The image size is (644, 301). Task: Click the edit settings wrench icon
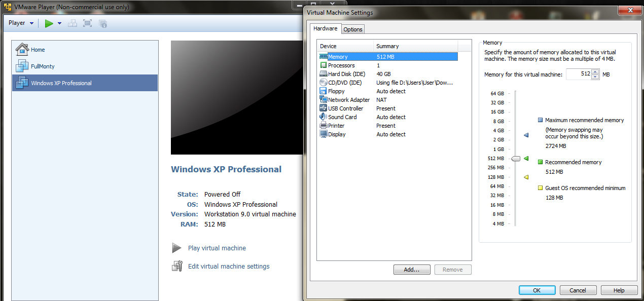pos(177,266)
